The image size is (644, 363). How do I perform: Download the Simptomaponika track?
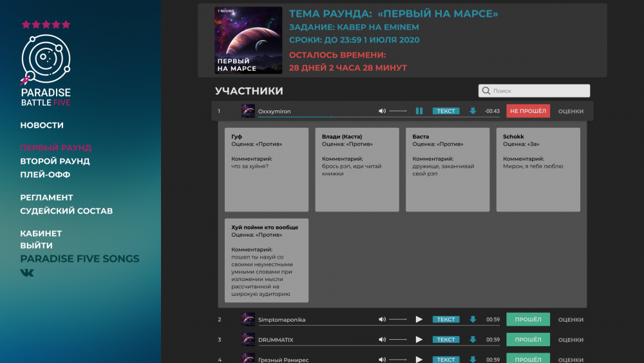(x=473, y=319)
